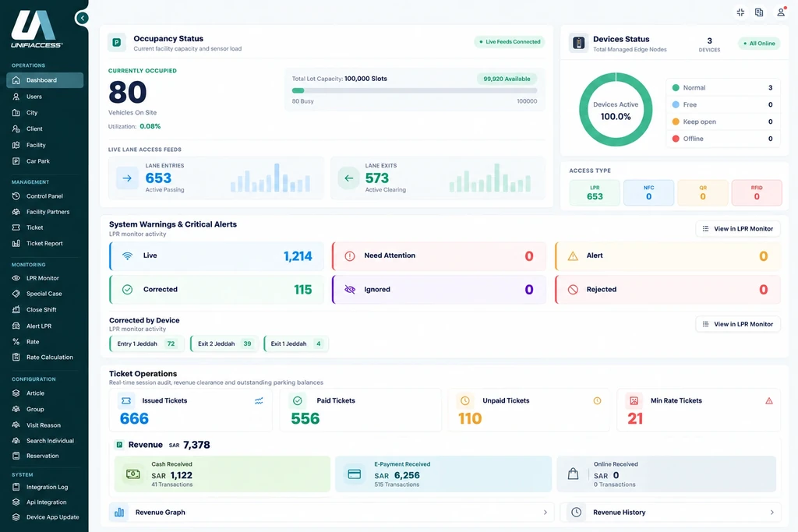Image resolution: width=798 pixels, height=532 pixels.
Task: Click the Visit Reason icon
Action: [16, 425]
